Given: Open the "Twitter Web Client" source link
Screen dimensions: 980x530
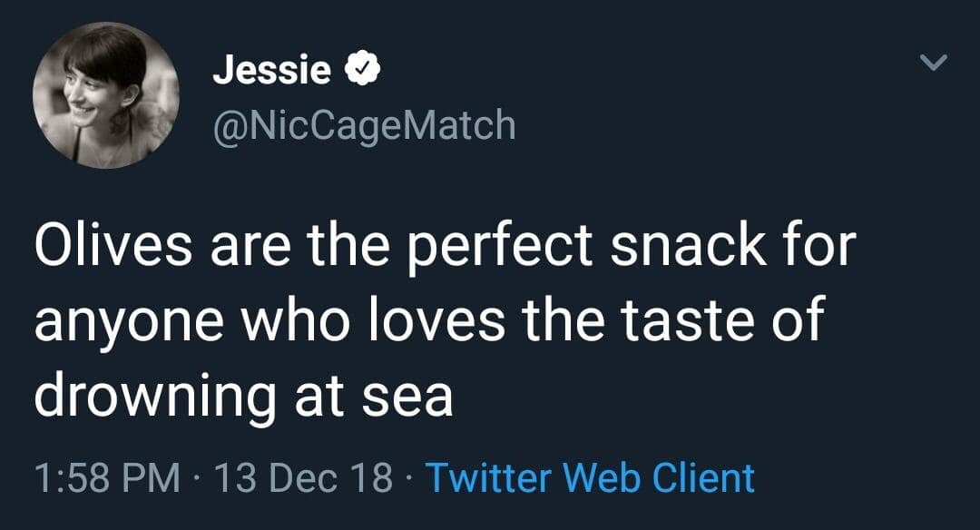Looking at the screenshot, I should pos(590,477).
